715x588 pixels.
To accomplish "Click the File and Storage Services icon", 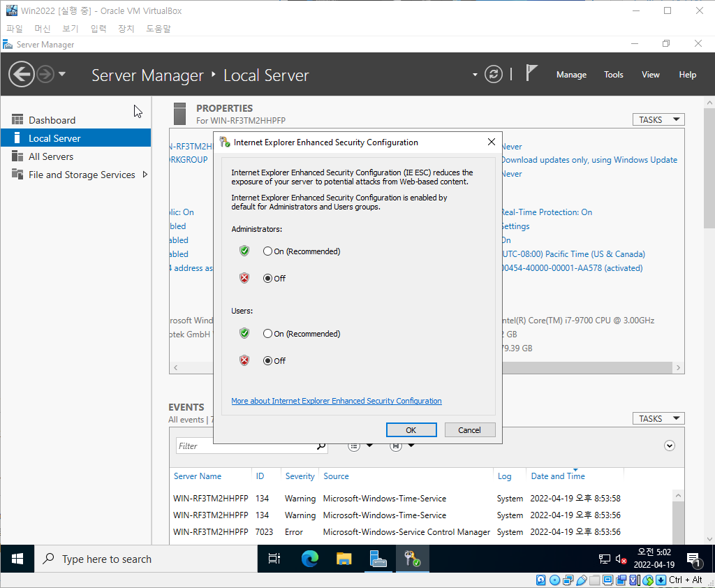I will pos(17,174).
